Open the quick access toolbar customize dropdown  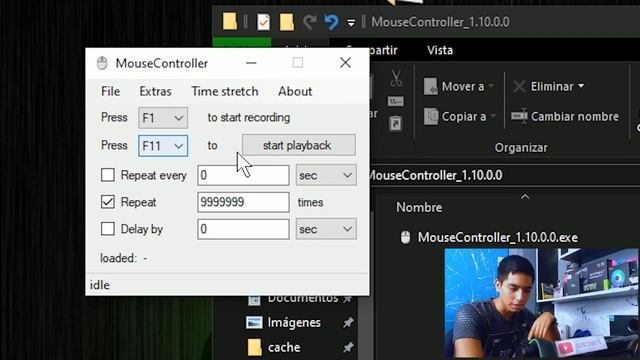[351, 22]
